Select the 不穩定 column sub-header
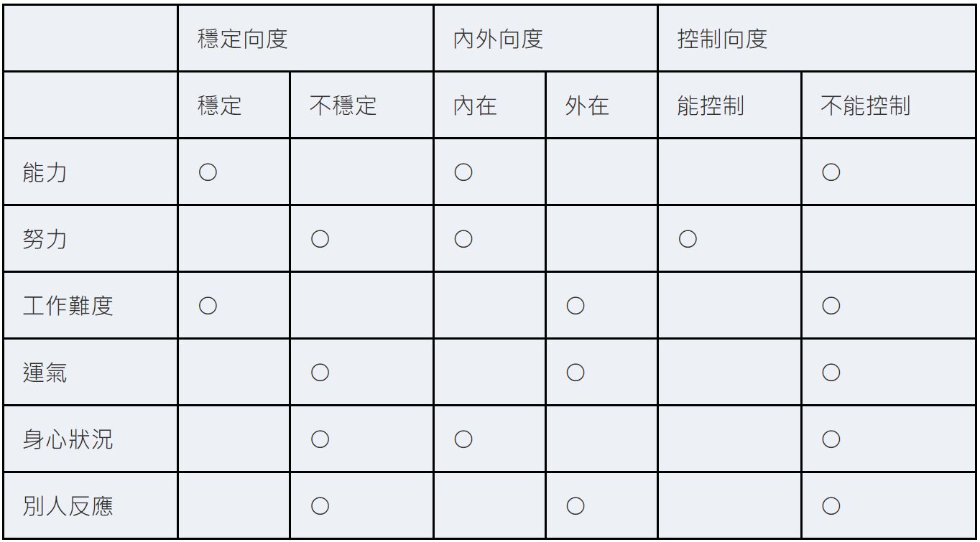The image size is (980, 542). [x=343, y=106]
